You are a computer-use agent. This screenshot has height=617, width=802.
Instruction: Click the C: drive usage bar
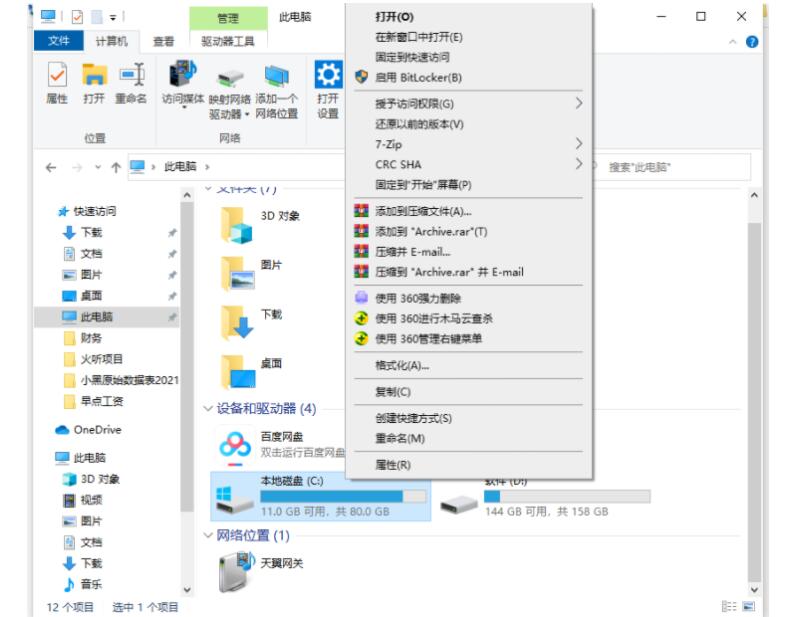(x=343, y=496)
